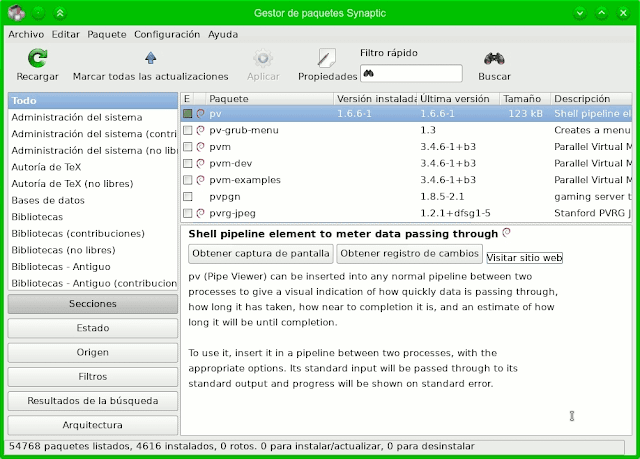The image size is (640, 459).
Task: Click the Debian swirl next to description title
Action: coord(507,233)
